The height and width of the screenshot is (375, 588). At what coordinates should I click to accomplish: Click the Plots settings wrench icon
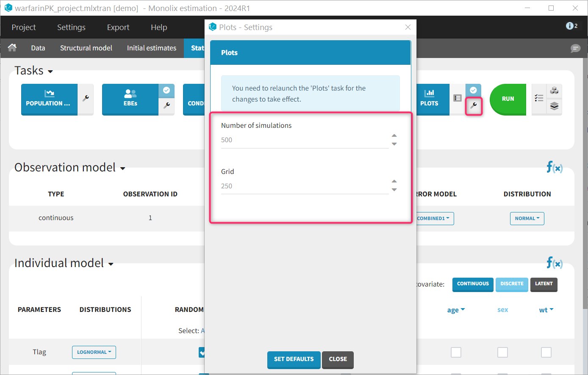pos(474,106)
